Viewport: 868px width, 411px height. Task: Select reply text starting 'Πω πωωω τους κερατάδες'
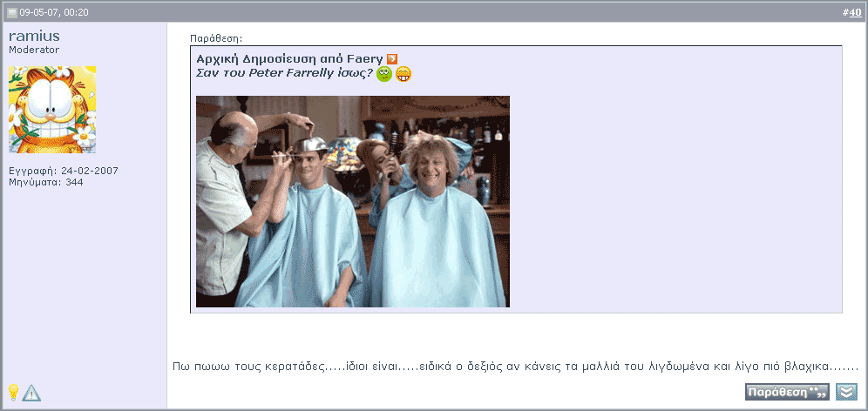pos(515,367)
